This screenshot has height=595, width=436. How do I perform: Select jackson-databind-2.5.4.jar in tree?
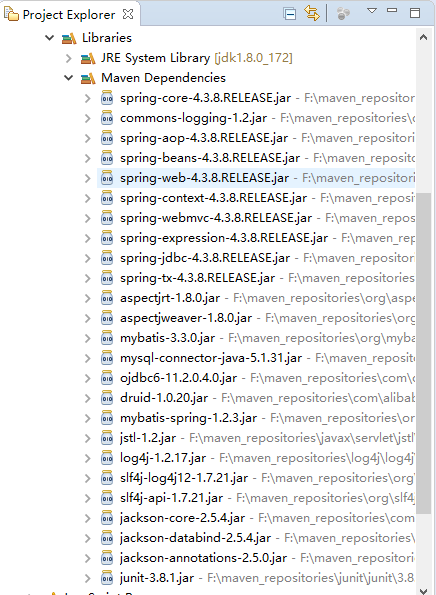195,538
